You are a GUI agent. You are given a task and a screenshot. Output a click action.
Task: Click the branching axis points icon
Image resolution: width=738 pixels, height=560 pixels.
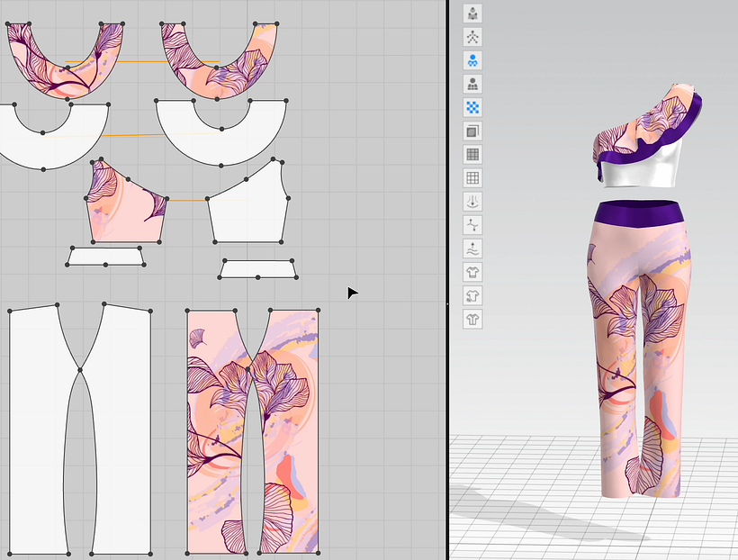[472, 225]
